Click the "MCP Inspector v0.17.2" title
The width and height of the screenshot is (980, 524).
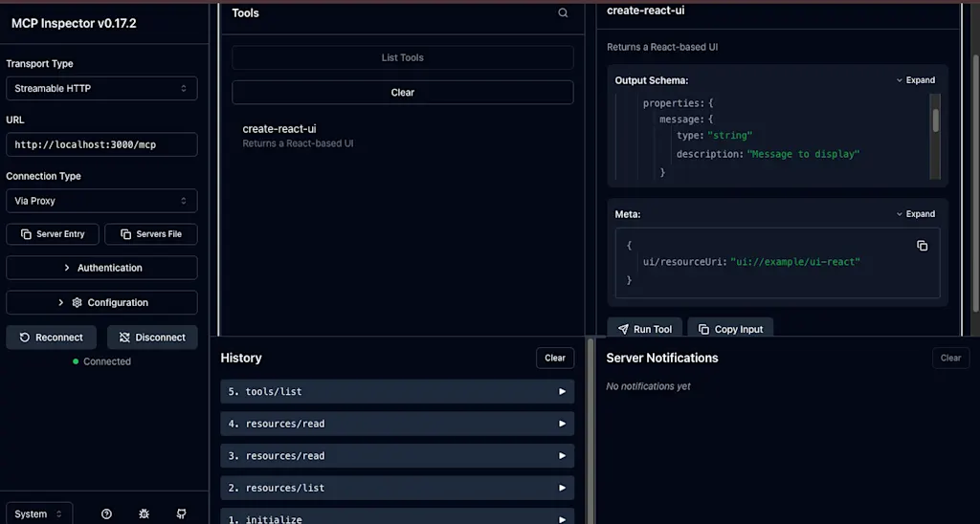(x=74, y=23)
